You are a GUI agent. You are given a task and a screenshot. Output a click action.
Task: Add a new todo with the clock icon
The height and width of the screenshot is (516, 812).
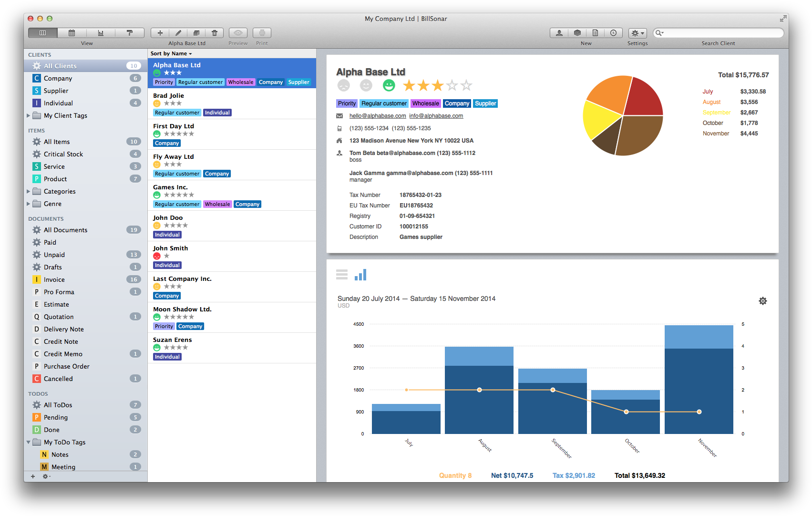(614, 33)
